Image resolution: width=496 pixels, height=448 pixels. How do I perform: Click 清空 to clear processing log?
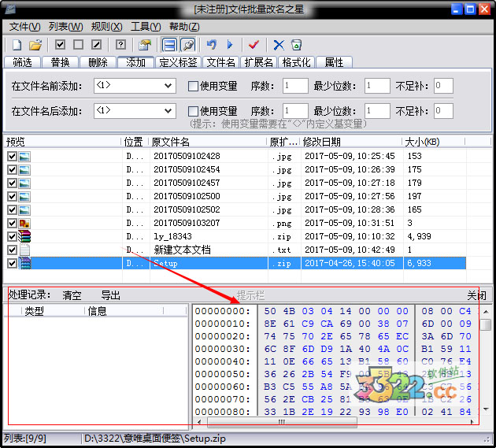(x=72, y=295)
